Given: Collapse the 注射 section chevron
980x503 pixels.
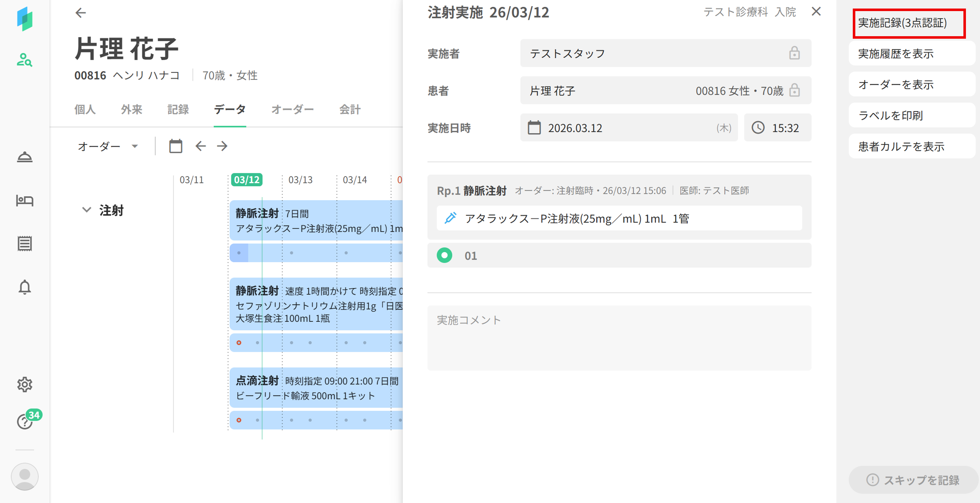Looking at the screenshot, I should coord(87,210).
